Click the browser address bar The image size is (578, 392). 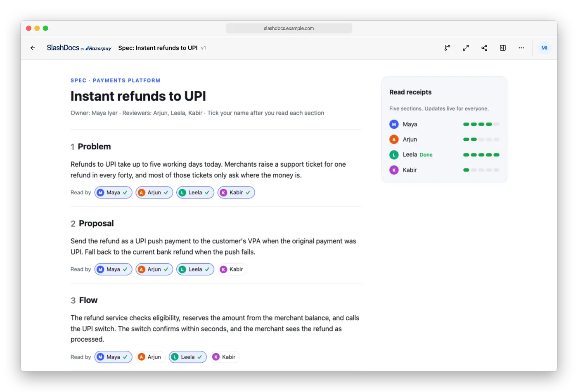[x=289, y=28]
